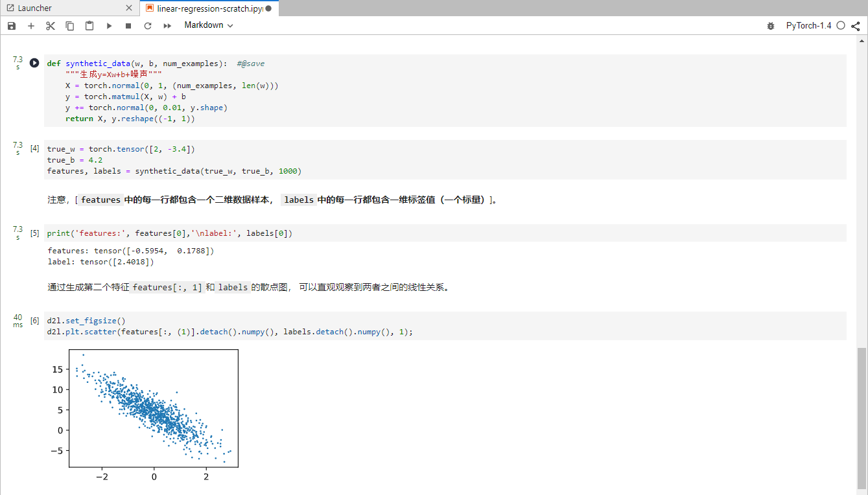The height and width of the screenshot is (495, 868).
Task: Restart the kernel with the refresh icon
Action: pos(147,25)
